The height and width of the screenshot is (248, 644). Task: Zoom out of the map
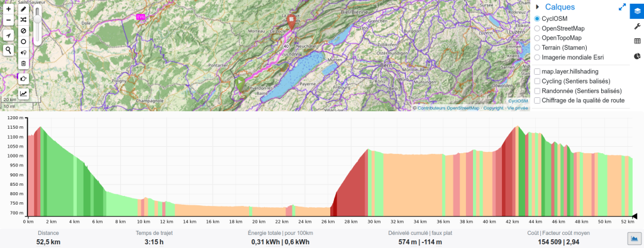click(9, 19)
